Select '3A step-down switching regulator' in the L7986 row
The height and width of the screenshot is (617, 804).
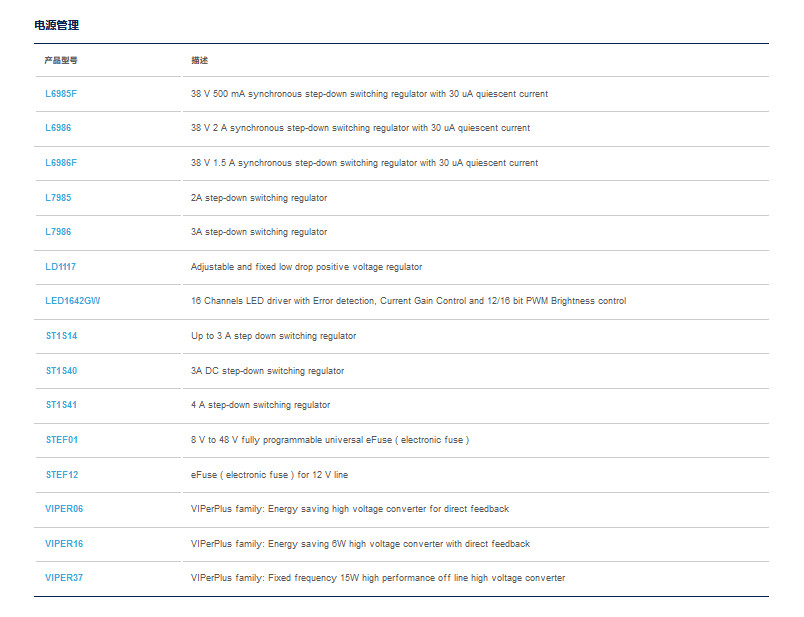pyautogui.click(x=258, y=232)
